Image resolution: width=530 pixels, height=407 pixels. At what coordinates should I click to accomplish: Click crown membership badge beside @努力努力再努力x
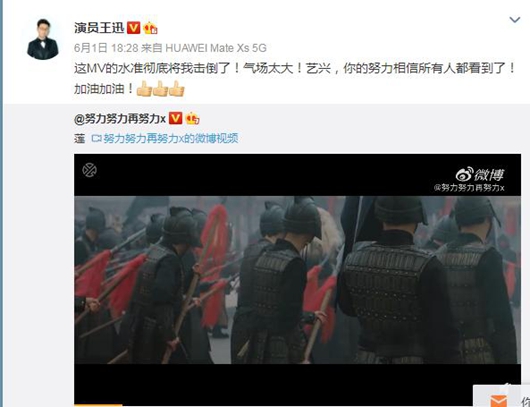tap(192, 119)
